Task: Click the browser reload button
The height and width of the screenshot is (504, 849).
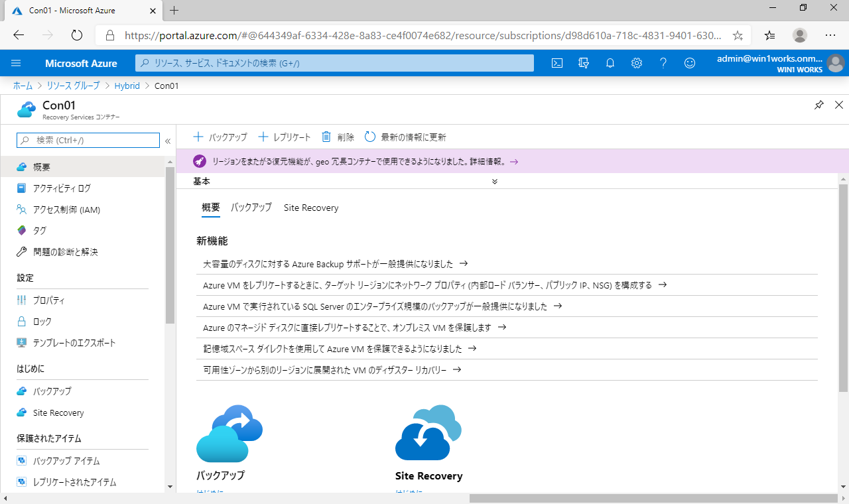Action: click(x=76, y=35)
